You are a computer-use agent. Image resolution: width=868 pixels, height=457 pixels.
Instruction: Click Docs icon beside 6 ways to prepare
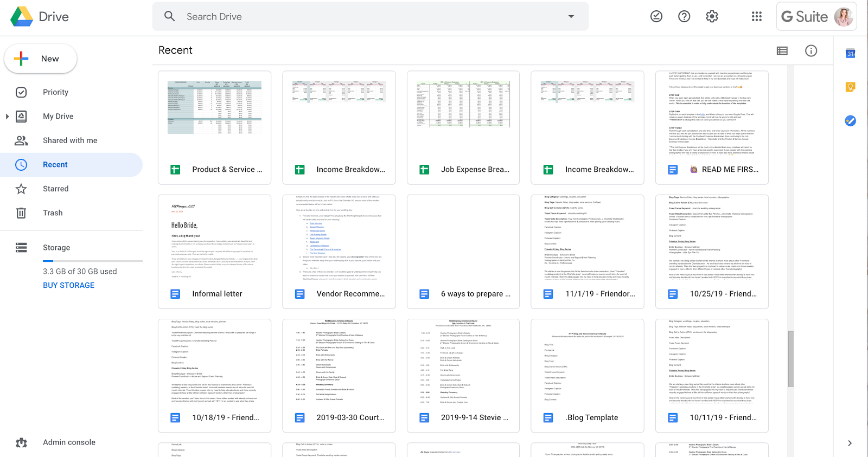tap(424, 294)
